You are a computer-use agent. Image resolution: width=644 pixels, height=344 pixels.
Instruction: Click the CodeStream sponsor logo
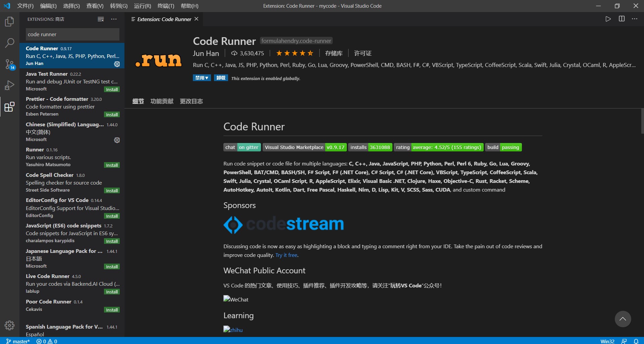284,224
